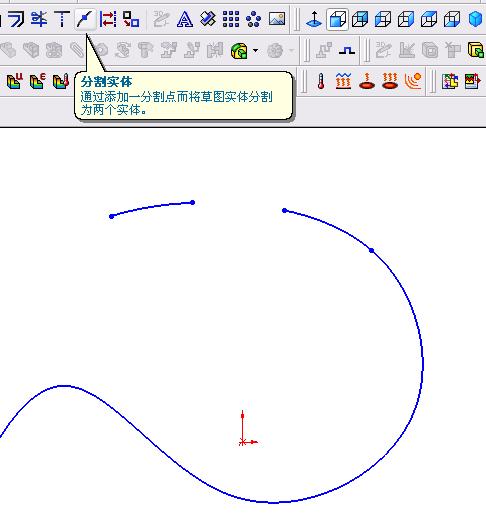The height and width of the screenshot is (531, 486).
Task: Click the plot icon with thermometer
Action: [x=61, y=81]
